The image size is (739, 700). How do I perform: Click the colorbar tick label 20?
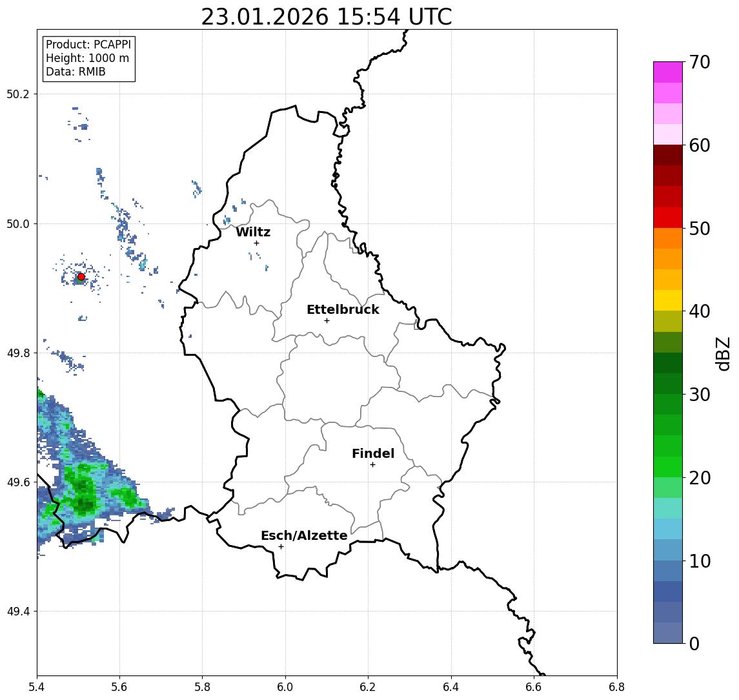click(x=699, y=478)
